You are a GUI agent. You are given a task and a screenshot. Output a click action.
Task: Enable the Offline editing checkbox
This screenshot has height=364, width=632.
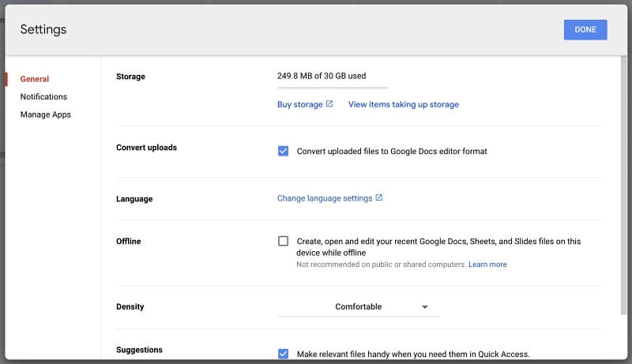coord(284,241)
